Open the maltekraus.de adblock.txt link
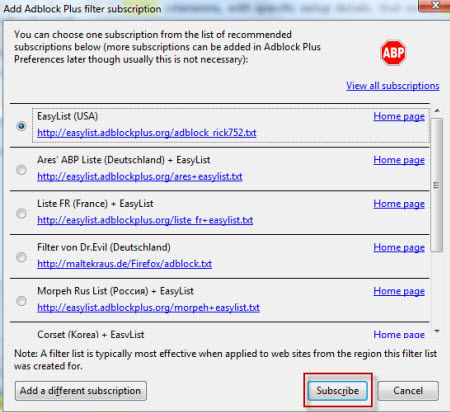 pyautogui.click(x=124, y=264)
